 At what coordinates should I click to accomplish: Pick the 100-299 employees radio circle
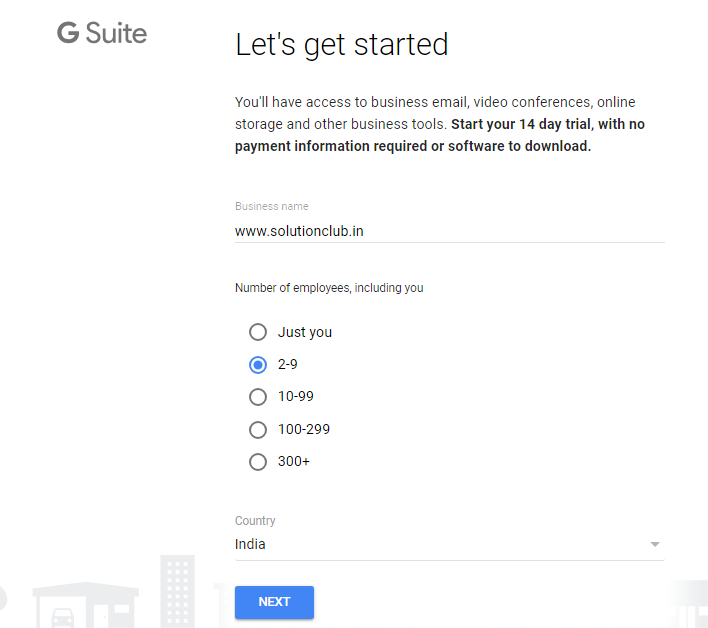click(258, 429)
